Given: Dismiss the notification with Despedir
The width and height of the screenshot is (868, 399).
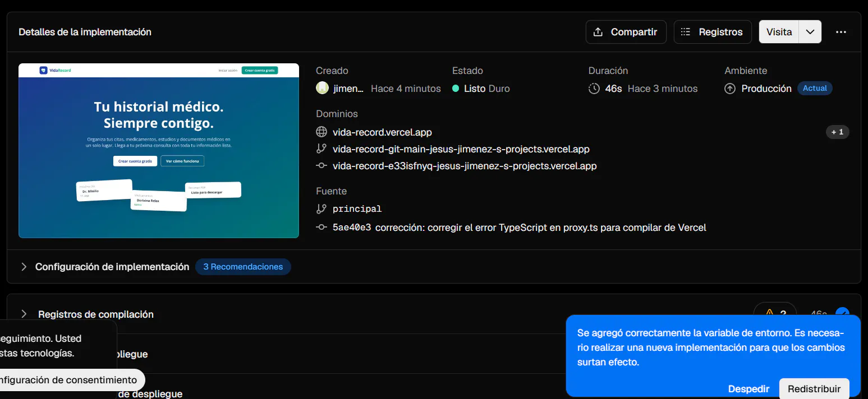Looking at the screenshot, I should (748, 389).
